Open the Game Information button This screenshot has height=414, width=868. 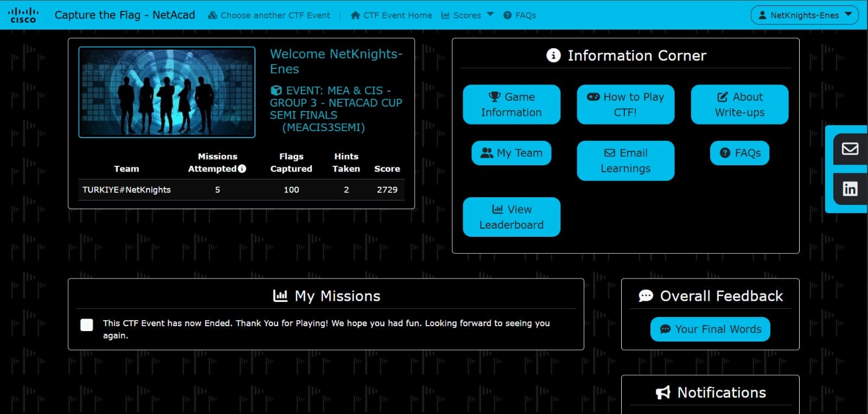(x=511, y=105)
